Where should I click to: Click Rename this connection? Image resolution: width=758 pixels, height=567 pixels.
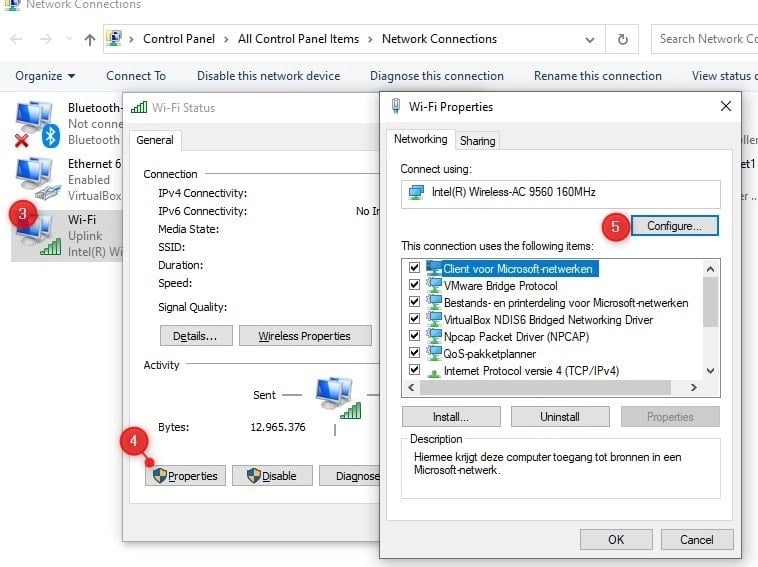pos(598,76)
